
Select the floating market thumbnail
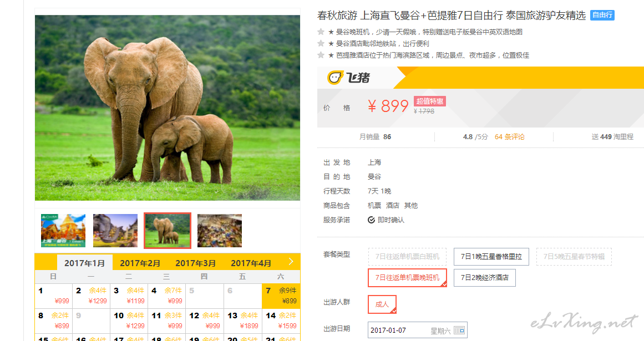click(220, 231)
